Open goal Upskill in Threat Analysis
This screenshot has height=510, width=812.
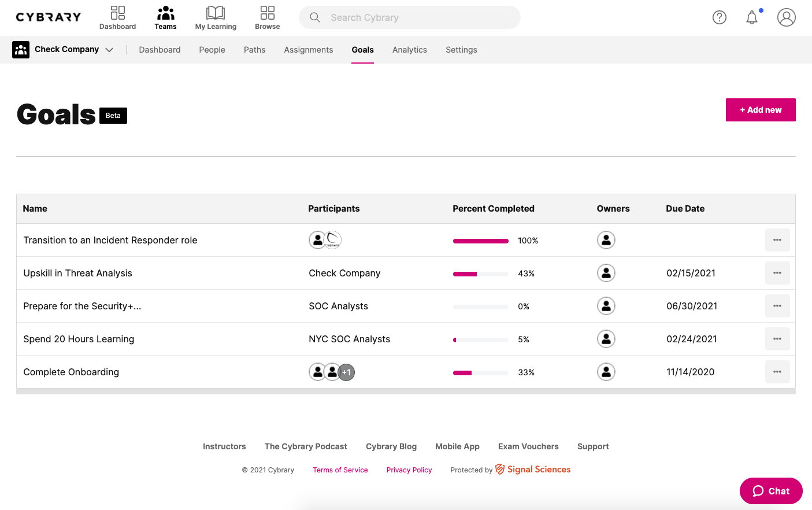tap(77, 273)
